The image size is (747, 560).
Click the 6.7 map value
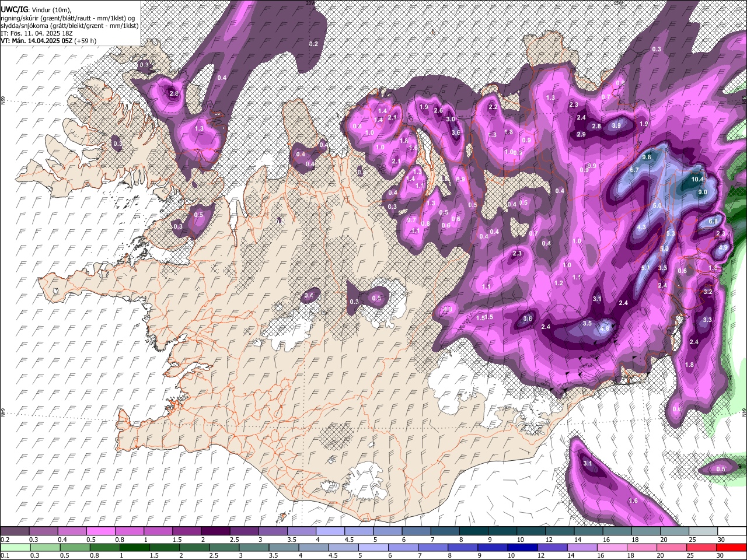point(636,170)
